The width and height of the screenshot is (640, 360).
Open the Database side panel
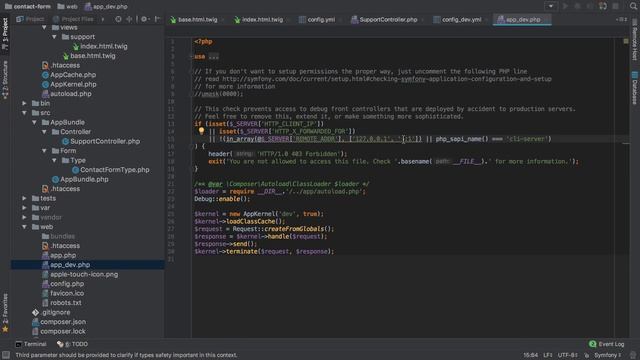pos(635,88)
